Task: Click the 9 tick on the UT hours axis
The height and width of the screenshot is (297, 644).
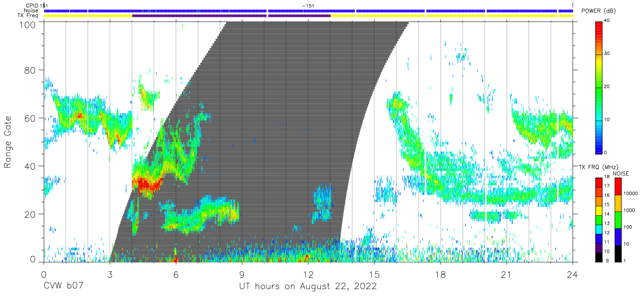Action: click(242, 273)
